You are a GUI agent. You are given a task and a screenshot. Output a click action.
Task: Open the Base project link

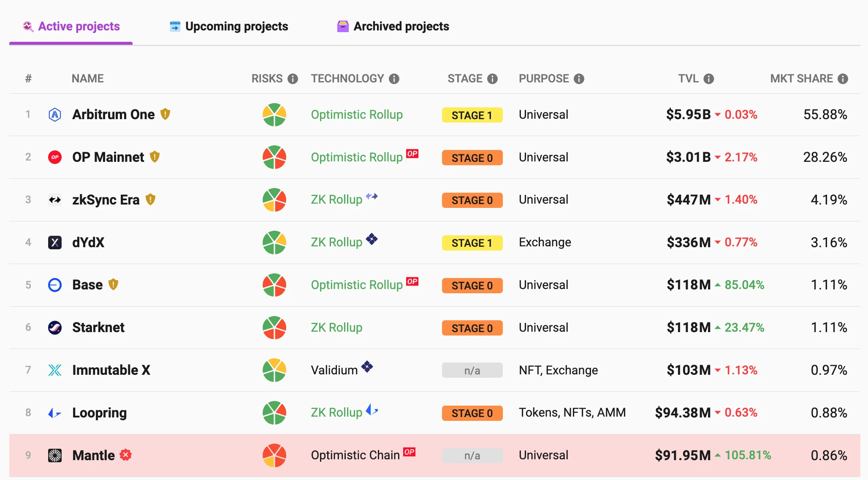(x=87, y=285)
